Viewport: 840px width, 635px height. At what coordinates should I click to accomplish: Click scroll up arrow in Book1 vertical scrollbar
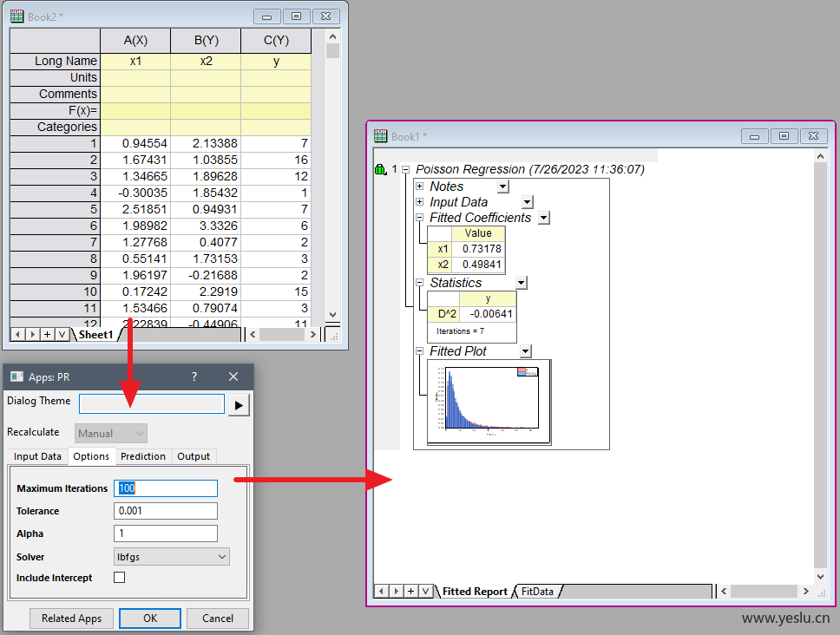click(x=820, y=156)
